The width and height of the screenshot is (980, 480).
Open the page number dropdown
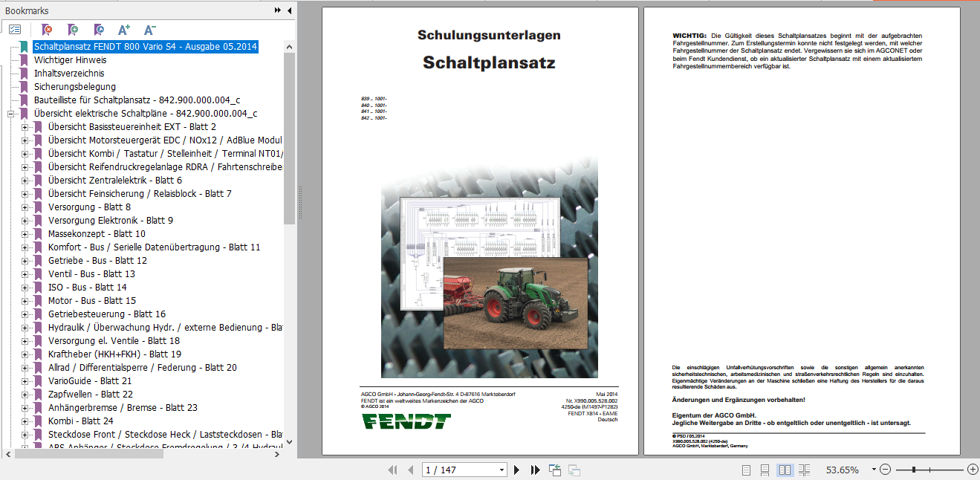(x=502, y=470)
